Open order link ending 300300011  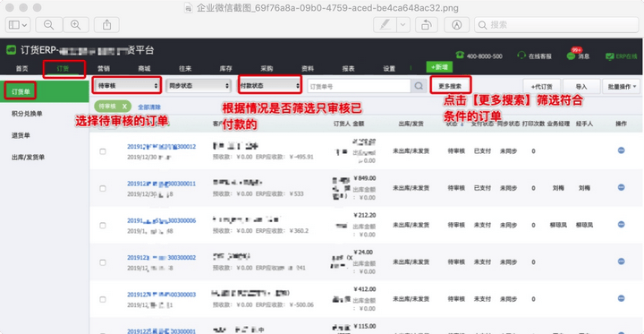click(x=161, y=184)
